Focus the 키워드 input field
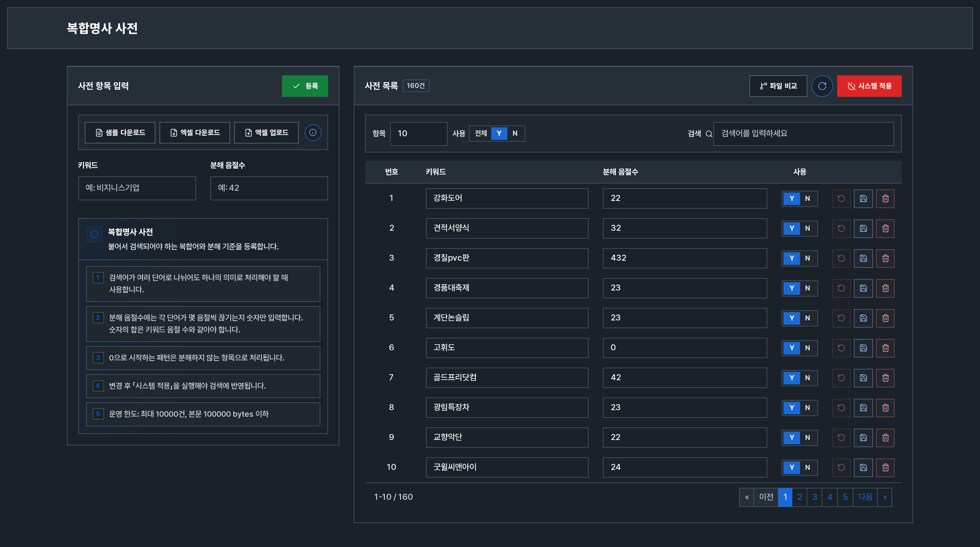The height and width of the screenshot is (547, 980). pyautogui.click(x=137, y=188)
